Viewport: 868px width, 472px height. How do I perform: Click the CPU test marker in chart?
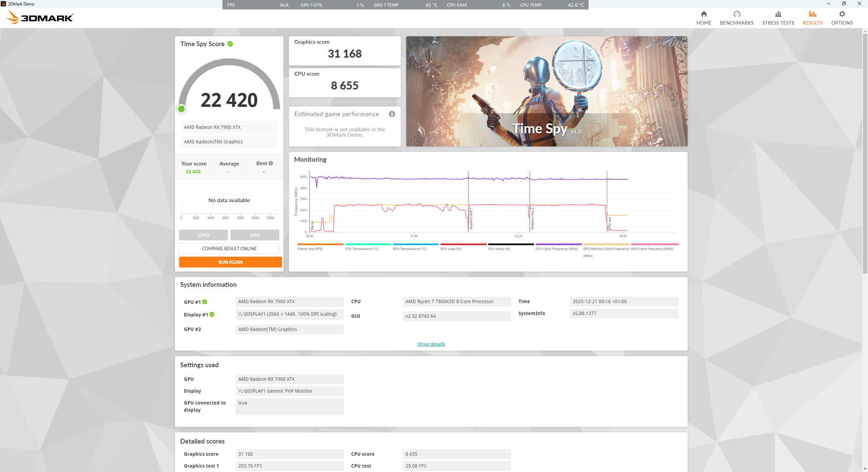coord(609,224)
